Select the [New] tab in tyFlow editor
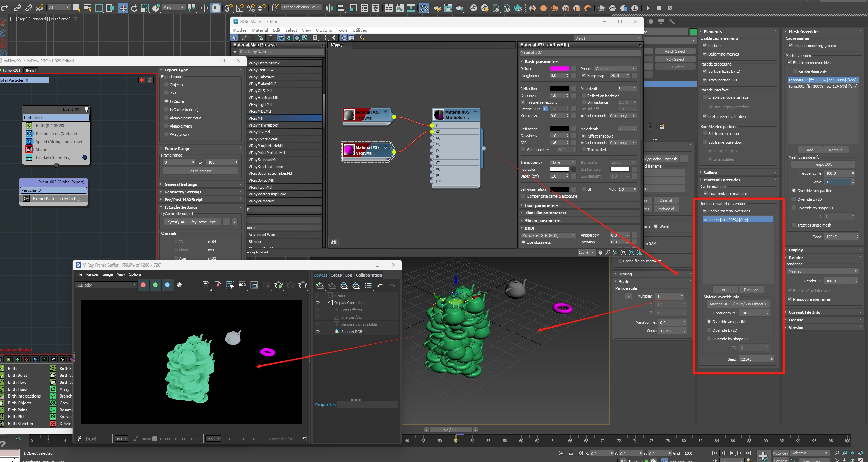 (31, 70)
